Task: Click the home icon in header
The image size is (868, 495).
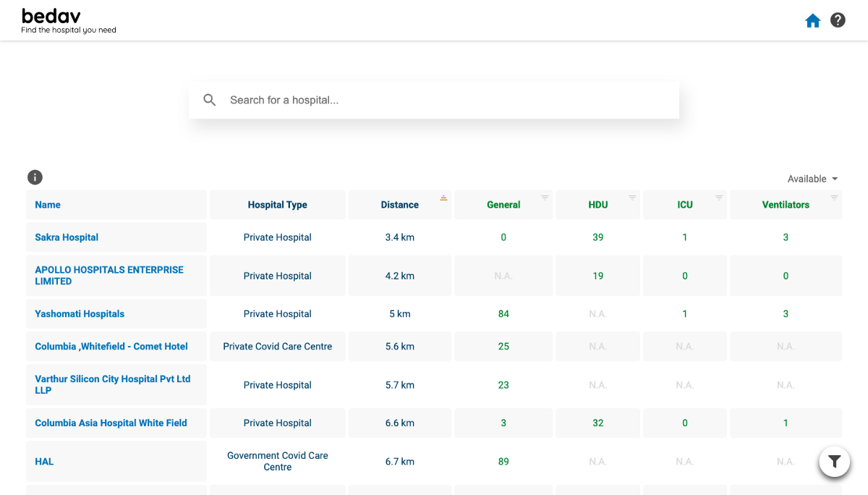Action: [x=813, y=21]
